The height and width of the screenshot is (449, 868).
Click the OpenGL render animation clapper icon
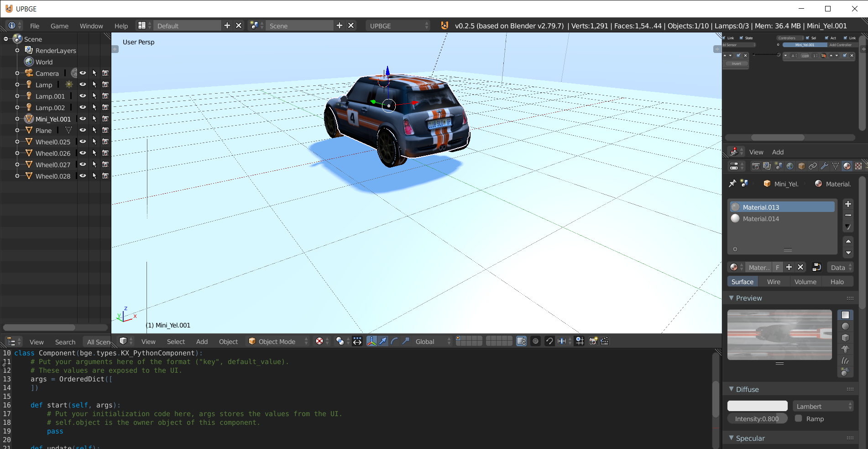click(x=604, y=341)
